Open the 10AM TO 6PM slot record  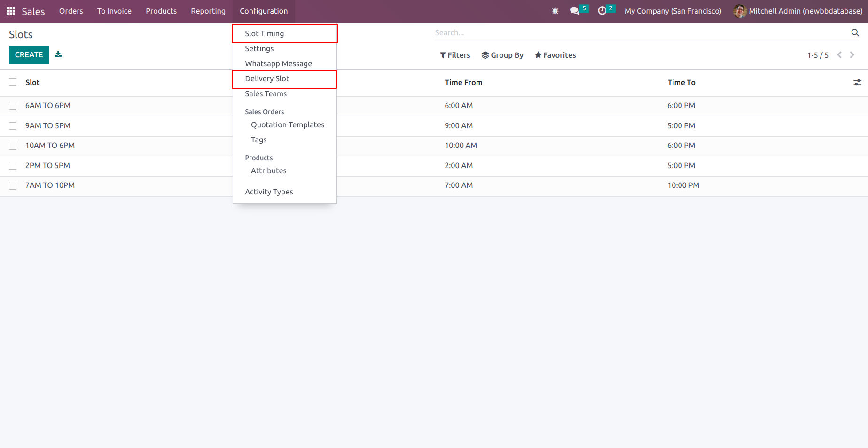pos(50,146)
